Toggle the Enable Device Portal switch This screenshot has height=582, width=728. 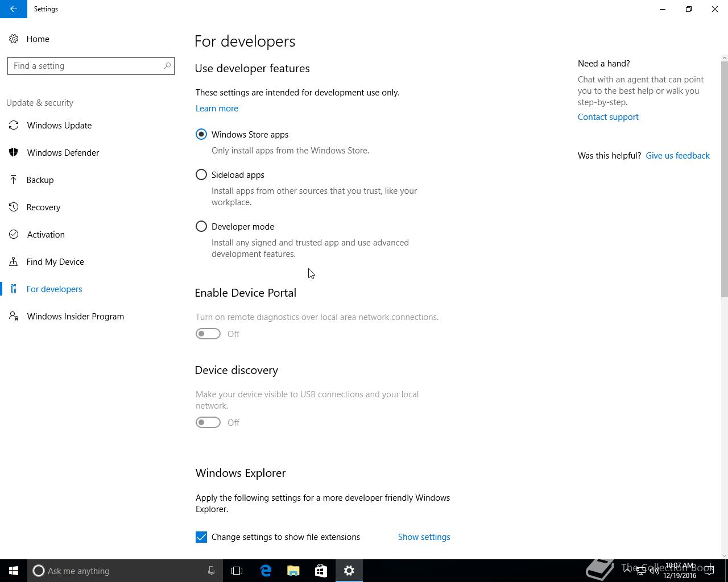point(208,334)
